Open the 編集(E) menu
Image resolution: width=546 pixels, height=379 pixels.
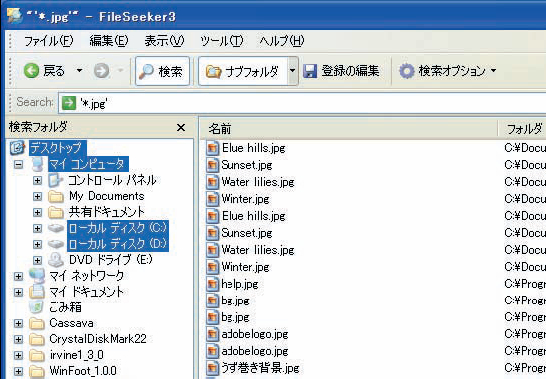109,41
